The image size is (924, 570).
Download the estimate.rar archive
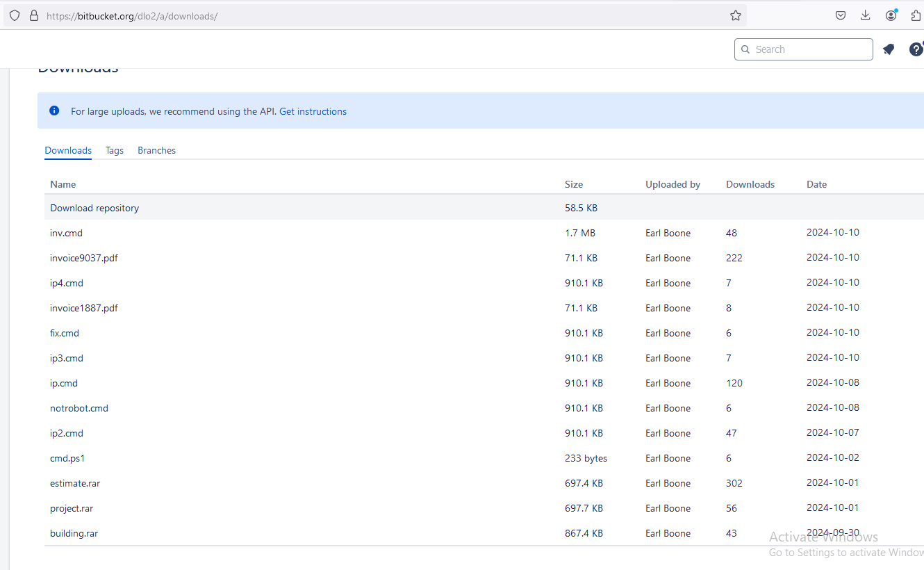(75, 483)
